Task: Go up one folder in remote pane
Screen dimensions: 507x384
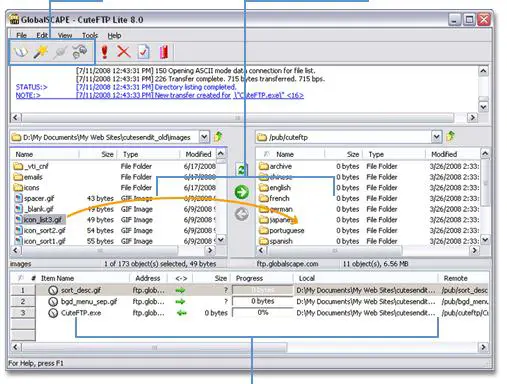Action: point(451,136)
